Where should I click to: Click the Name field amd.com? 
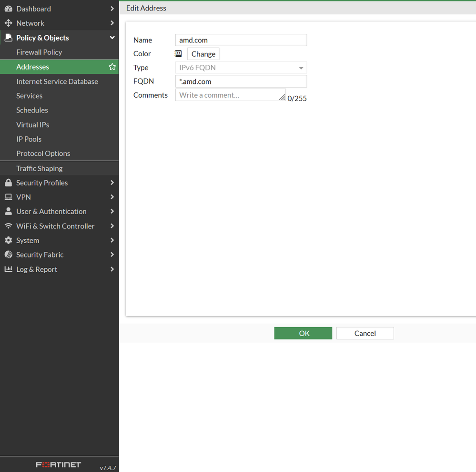[x=241, y=40]
